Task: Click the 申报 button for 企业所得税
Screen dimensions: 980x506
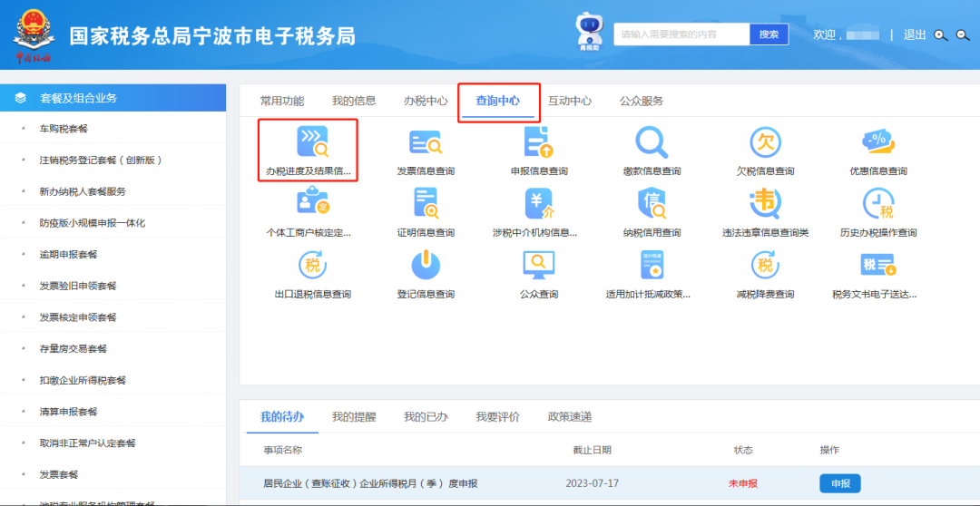Action: pyautogui.click(x=840, y=483)
